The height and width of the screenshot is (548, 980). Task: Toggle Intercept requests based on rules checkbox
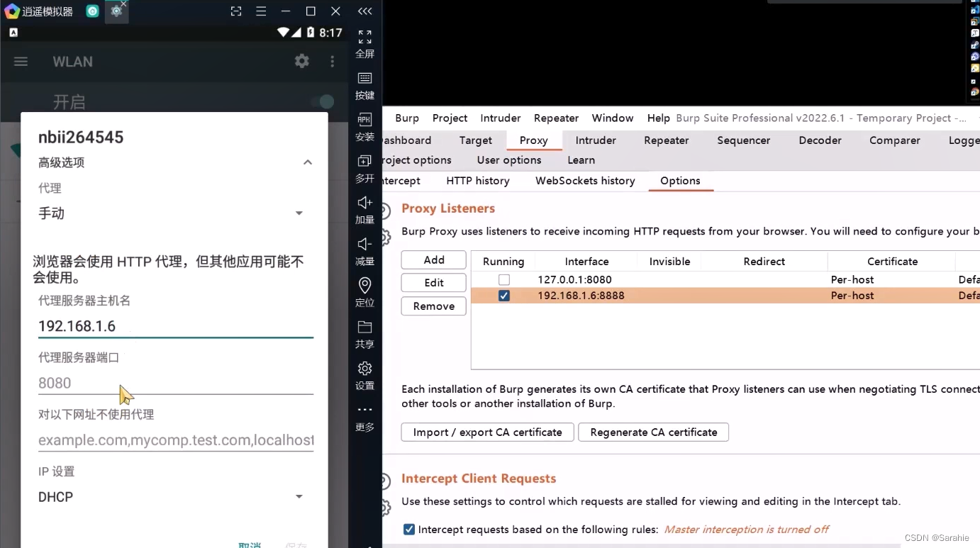tap(409, 530)
